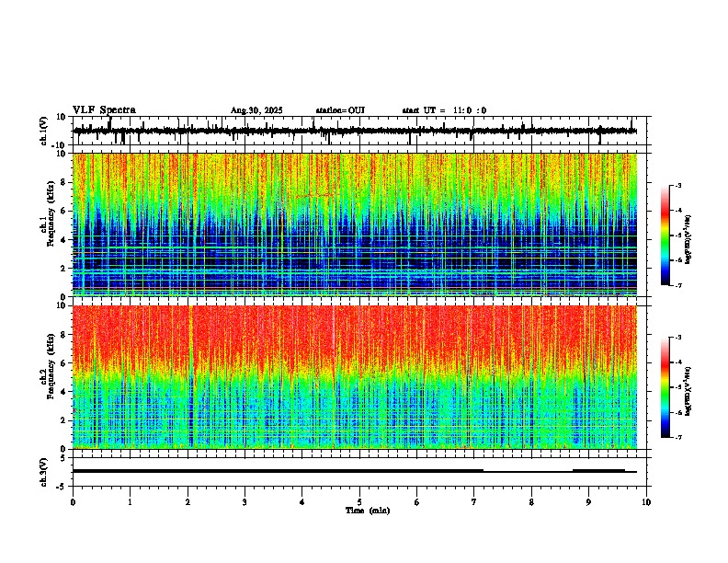Click the "4" kHz tick of ch.1 spectrogram
Viewport: 728px width, 563px height.
pos(63,240)
